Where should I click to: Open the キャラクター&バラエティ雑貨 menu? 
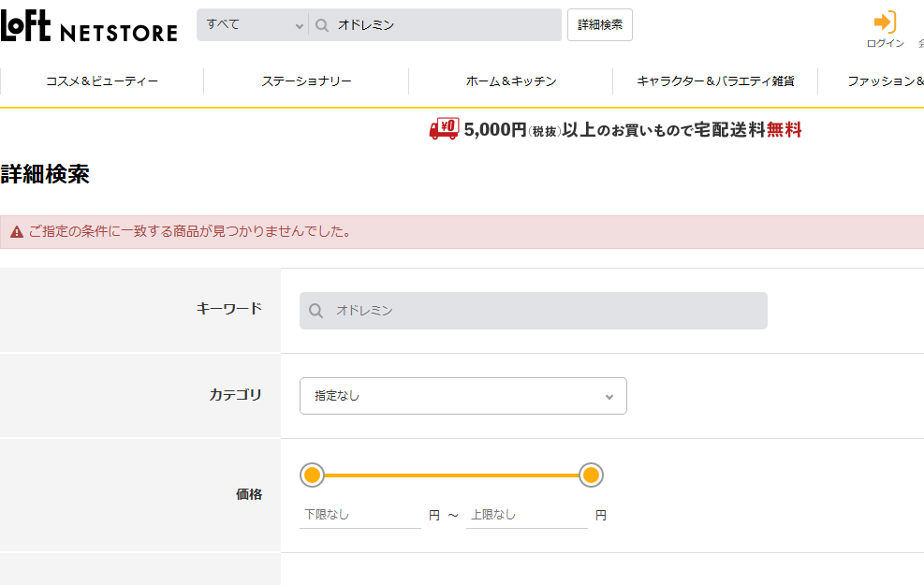tap(715, 81)
